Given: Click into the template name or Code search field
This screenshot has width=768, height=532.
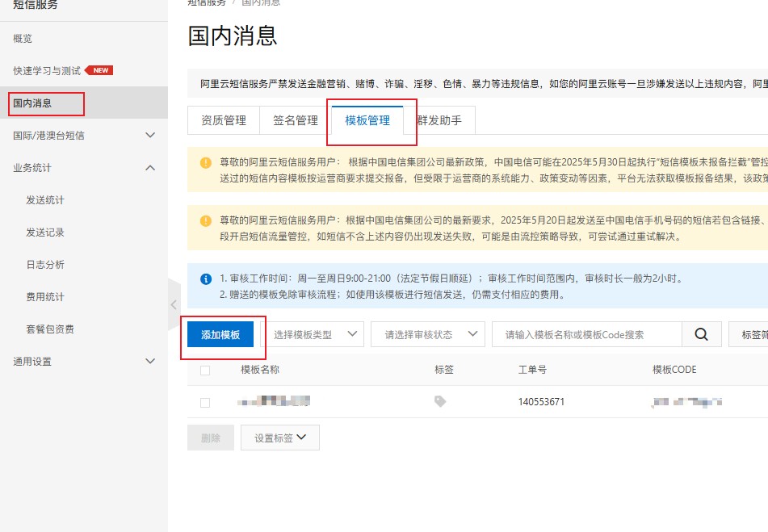Looking at the screenshot, I should (x=587, y=334).
